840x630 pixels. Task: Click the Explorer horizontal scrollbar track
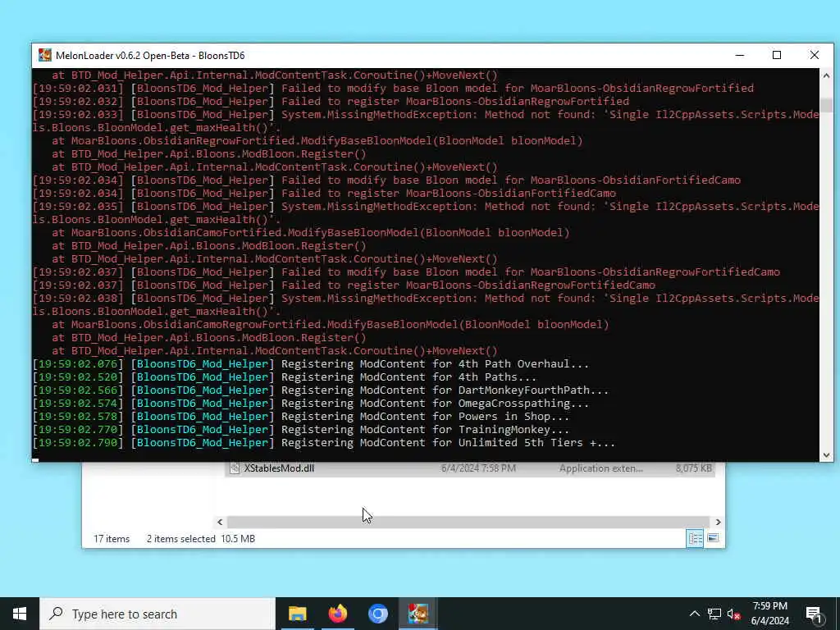(468, 522)
